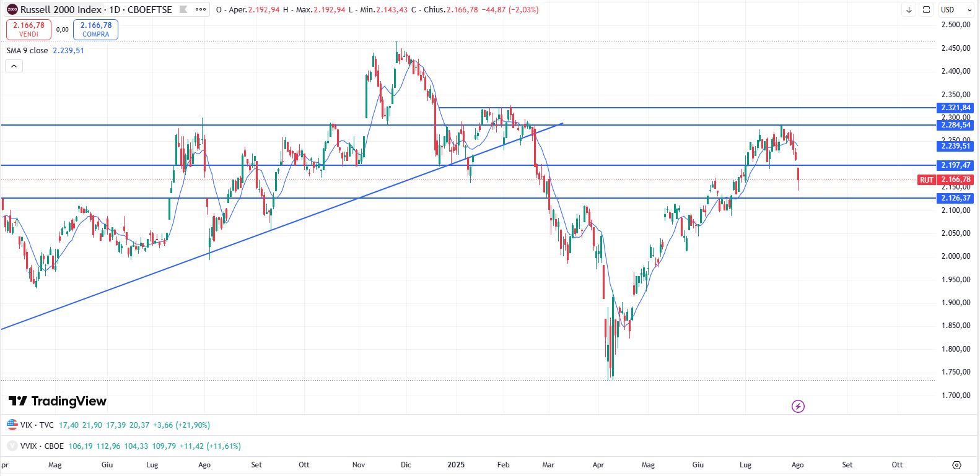Click the 2.126,37 support level label

point(956,198)
